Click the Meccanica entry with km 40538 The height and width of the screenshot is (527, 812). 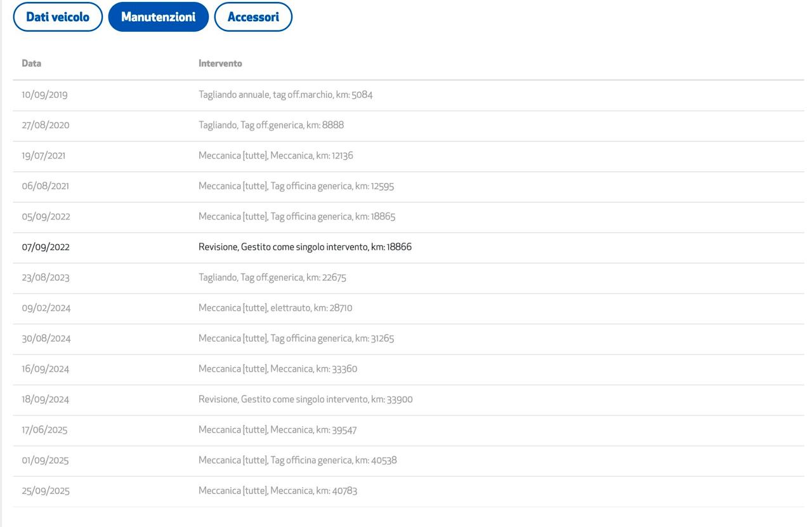pos(298,460)
